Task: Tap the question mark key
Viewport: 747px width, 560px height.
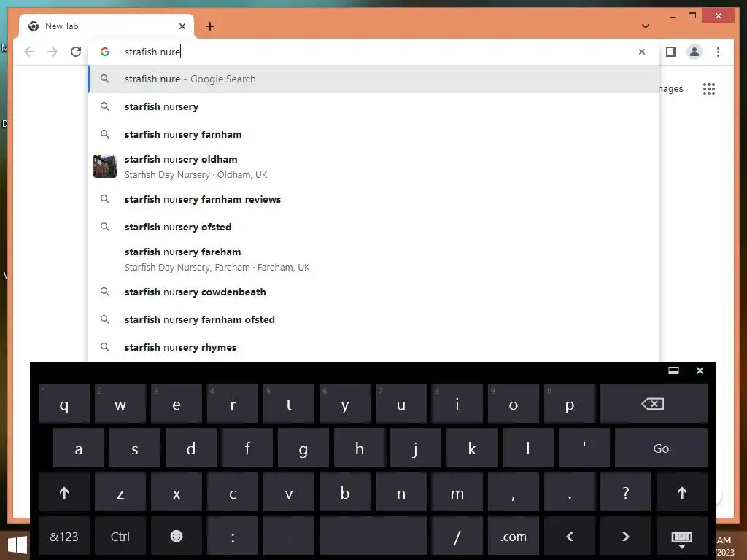Action: [x=625, y=492]
